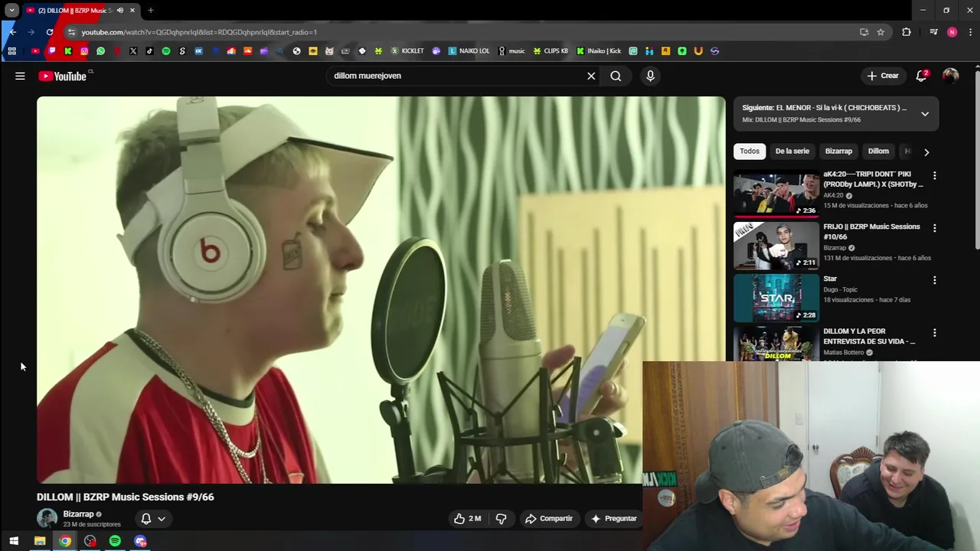Open the Bizarrap channel name link

[x=78, y=514]
